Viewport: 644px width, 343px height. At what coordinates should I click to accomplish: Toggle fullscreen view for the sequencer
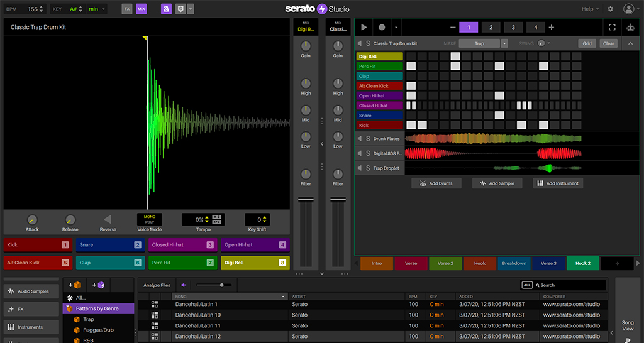[x=612, y=27]
